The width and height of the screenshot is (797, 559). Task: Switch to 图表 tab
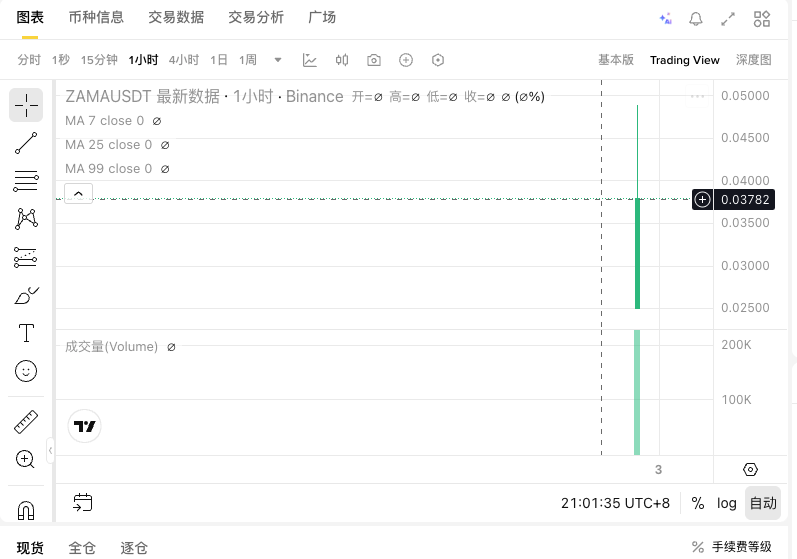point(30,17)
